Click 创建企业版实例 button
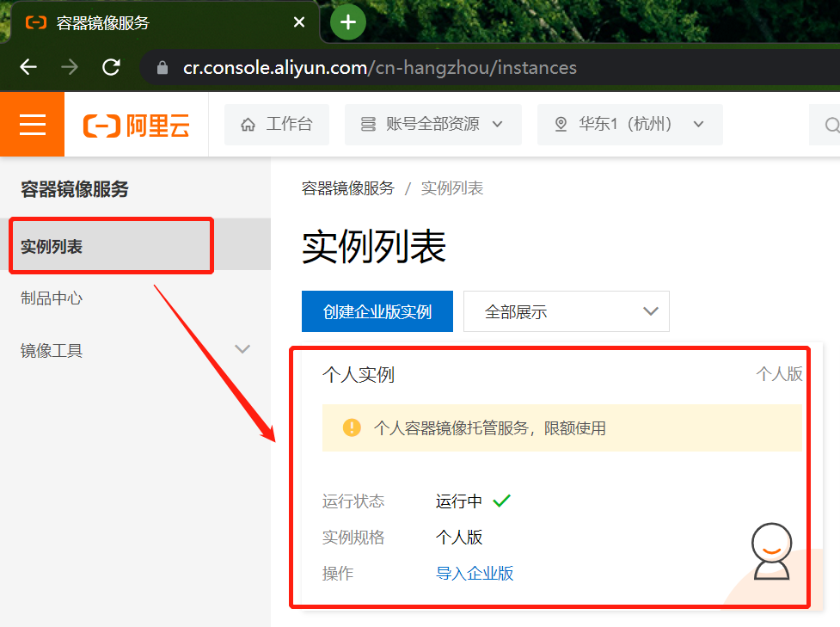Viewport: 840px width, 627px height. pyautogui.click(x=377, y=311)
